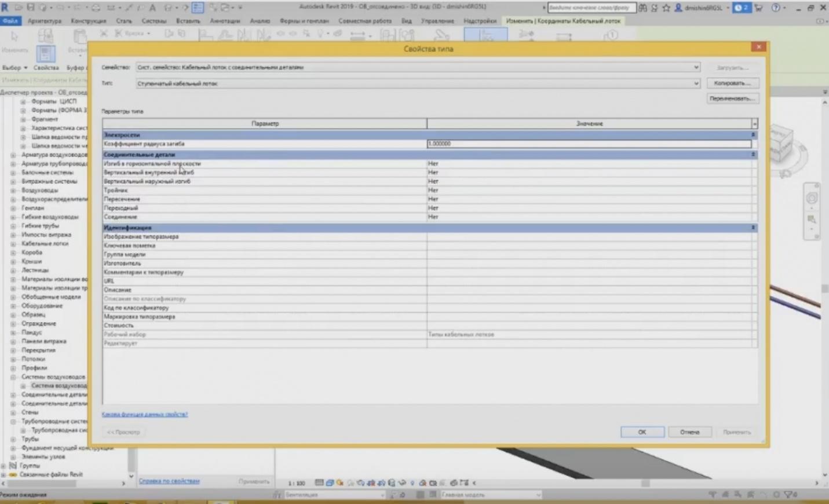The height and width of the screenshot is (504, 829).
Task: Click the highlighted quick access toolbar icon
Action: pyautogui.click(x=198, y=8)
